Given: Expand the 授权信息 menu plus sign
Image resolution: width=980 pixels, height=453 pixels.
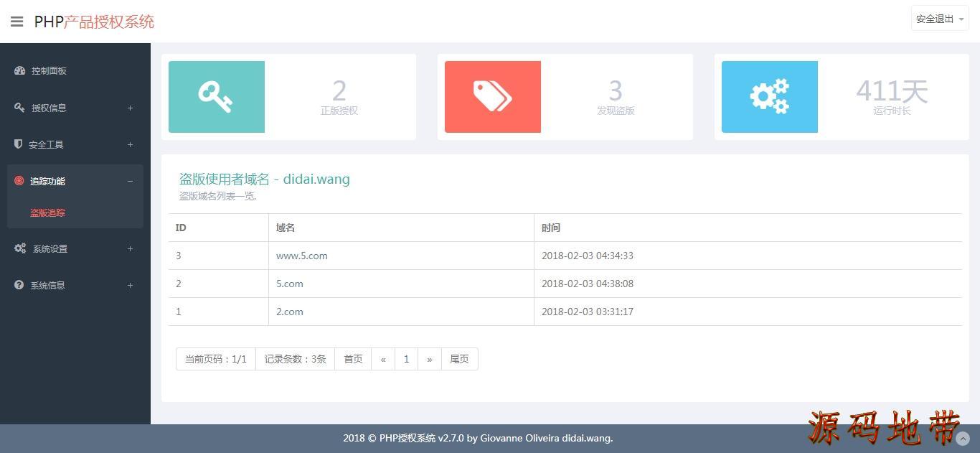Looking at the screenshot, I should click(130, 108).
